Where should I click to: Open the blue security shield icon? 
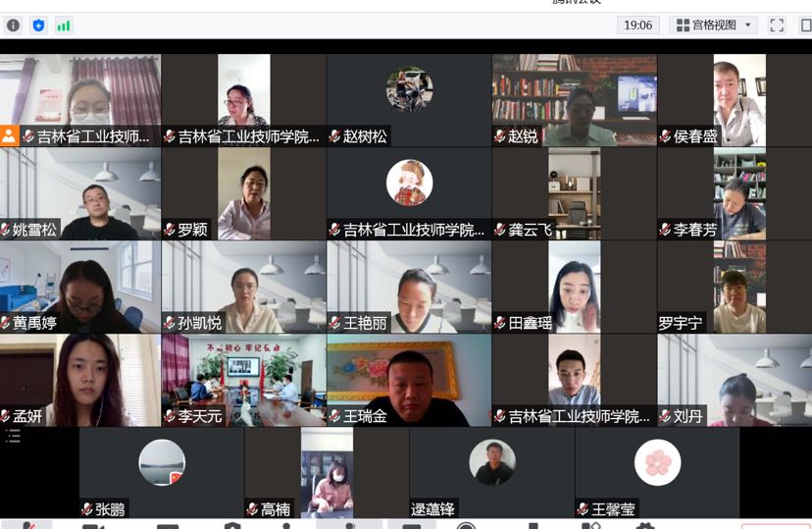[38, 26]
